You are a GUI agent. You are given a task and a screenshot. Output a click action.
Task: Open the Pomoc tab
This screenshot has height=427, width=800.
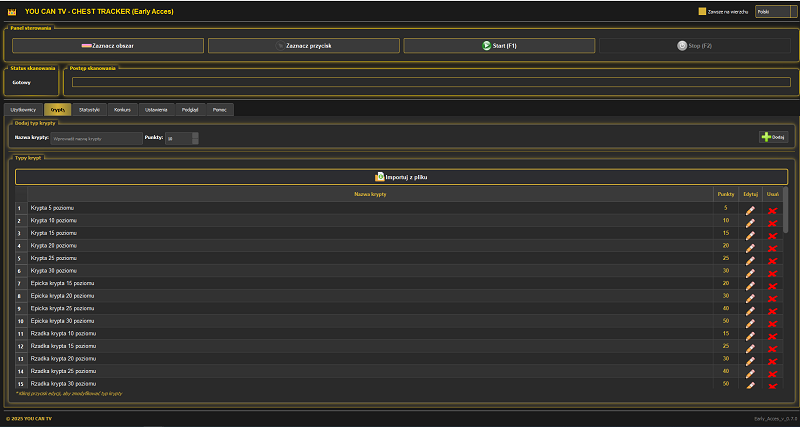220,110
